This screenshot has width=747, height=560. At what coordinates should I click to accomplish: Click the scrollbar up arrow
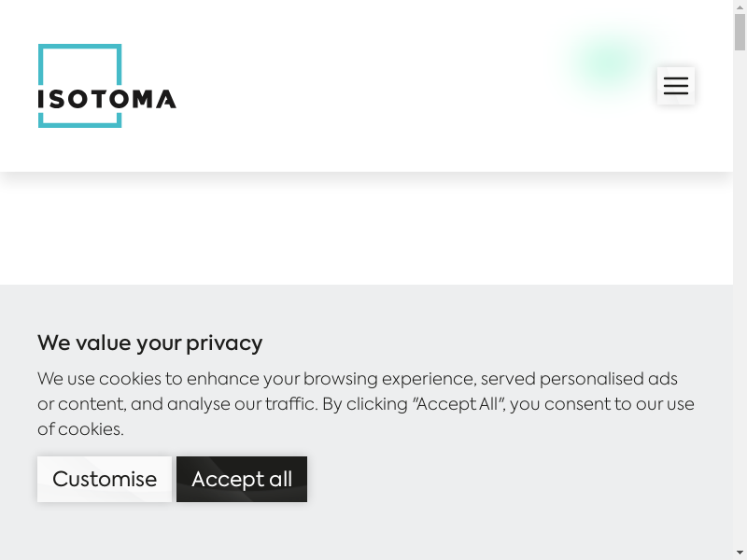click(740, 7)
